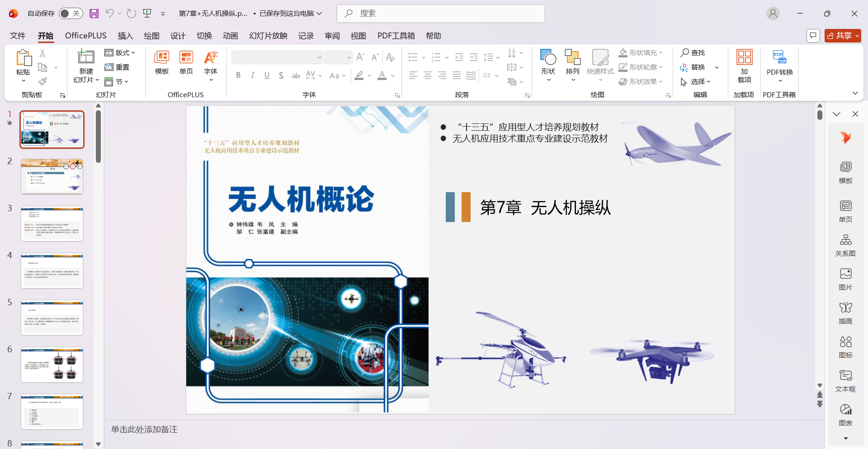Screen dimensions: 868x449
Task: Open 插画 illustrations in the right sidebar
Action: [x=845, y=313]
